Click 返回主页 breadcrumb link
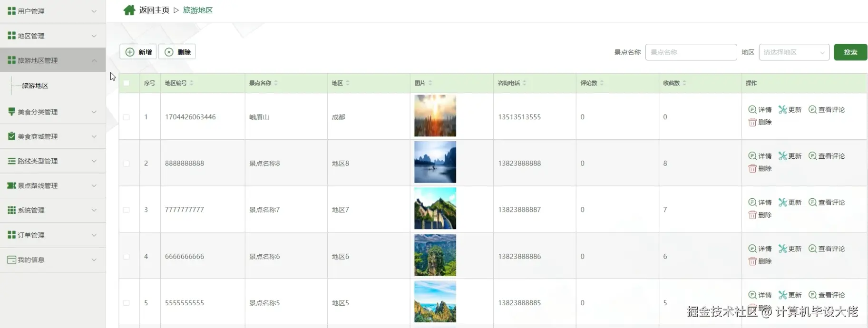 click(154, 10)
